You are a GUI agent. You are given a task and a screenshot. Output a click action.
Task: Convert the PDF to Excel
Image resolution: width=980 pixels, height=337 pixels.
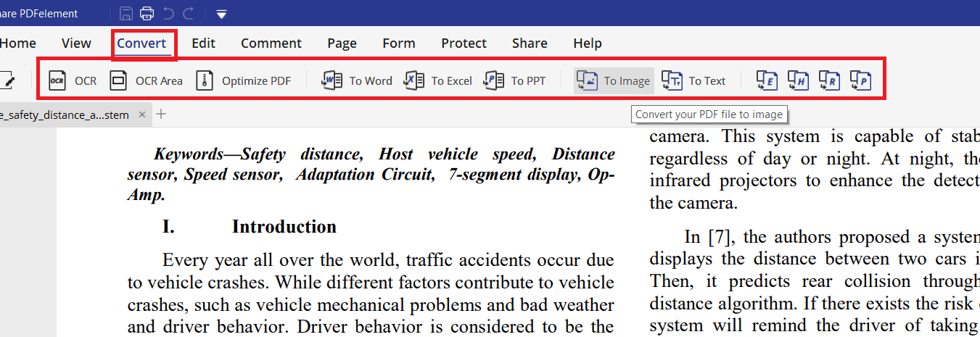click(x=438, y=80)
